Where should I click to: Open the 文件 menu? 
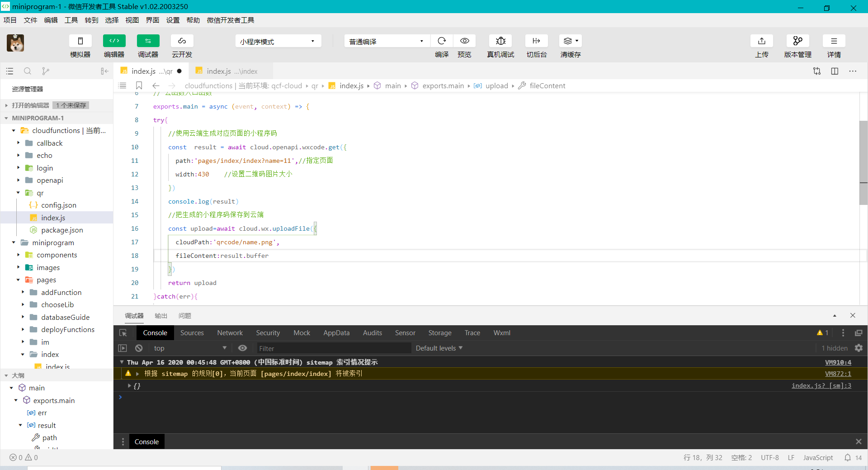click(x=31, y=20)
